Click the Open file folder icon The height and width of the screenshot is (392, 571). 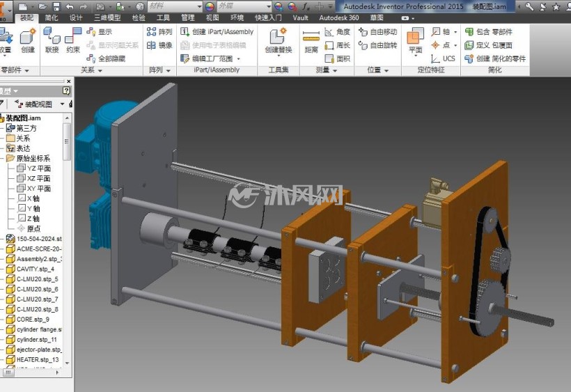(x=42, y=6)
